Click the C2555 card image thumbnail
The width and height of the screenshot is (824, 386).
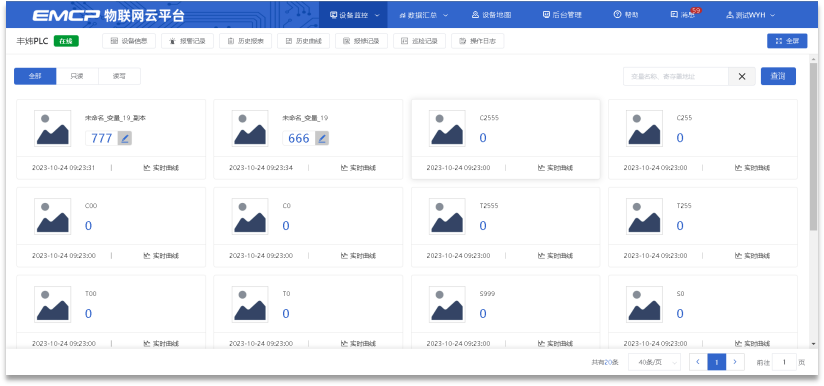447,128
